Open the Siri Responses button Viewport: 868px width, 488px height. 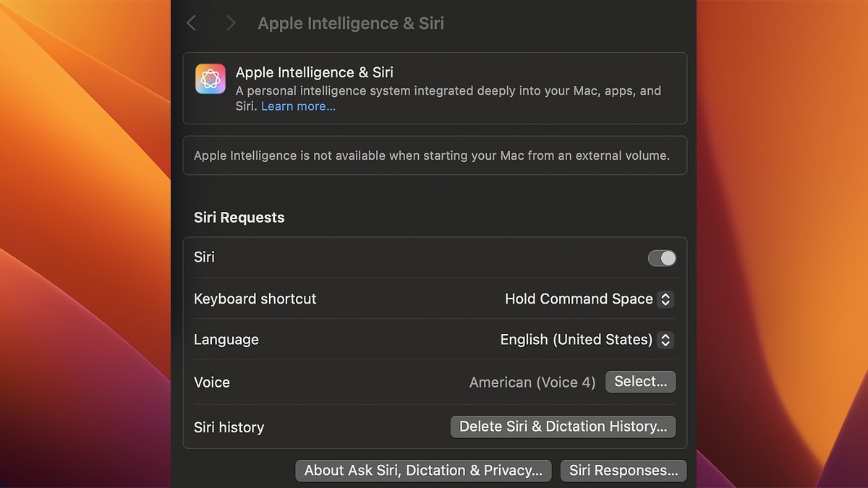click(624, 471)
